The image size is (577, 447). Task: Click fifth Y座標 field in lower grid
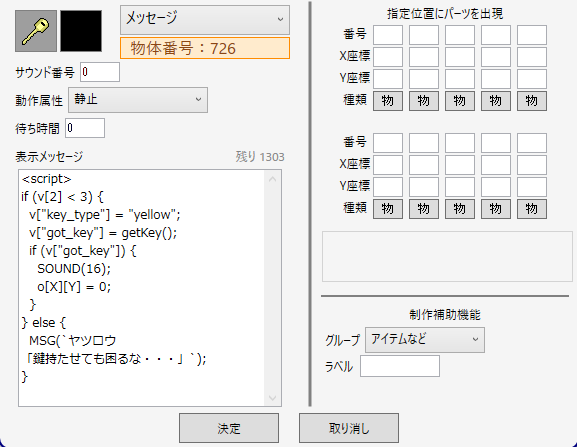(532, 187)
